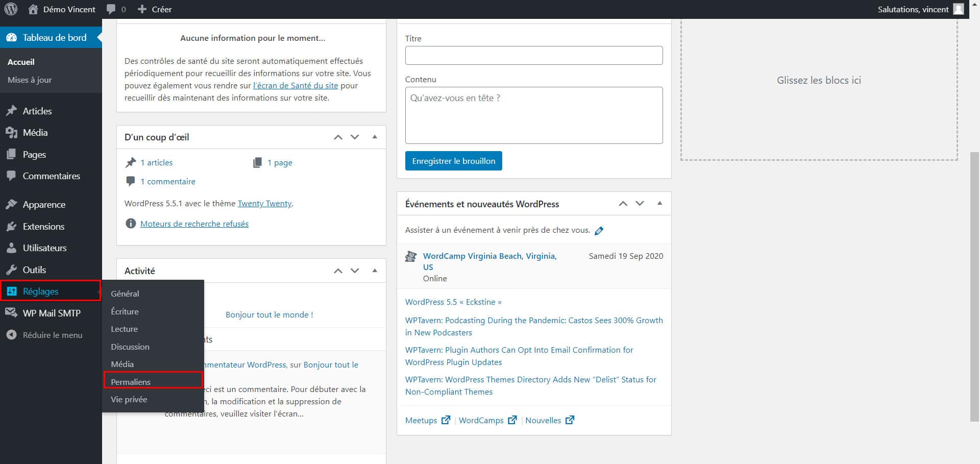
Task: Click external link icon beside Meetups
Action: (x=446, y=420)
